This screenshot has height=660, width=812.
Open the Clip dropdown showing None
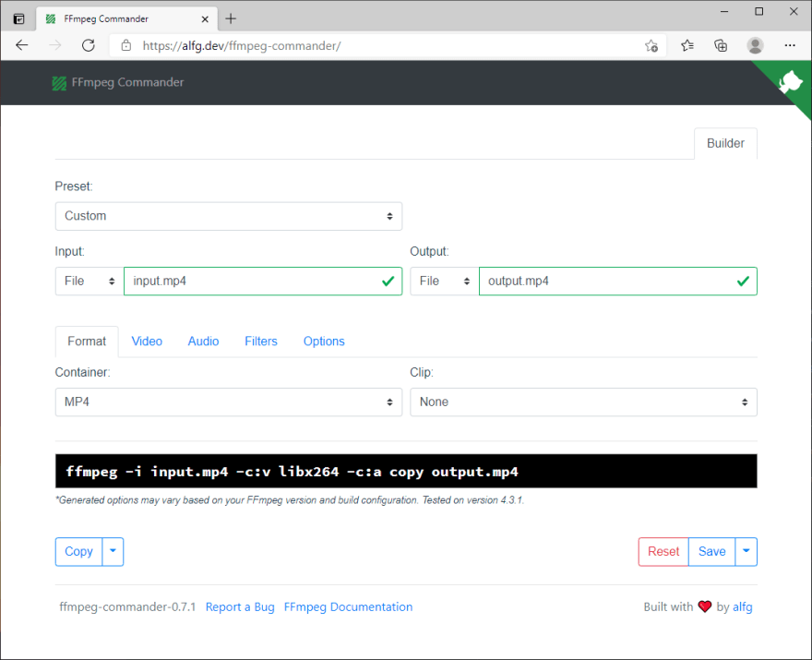(x=583, y=402)
